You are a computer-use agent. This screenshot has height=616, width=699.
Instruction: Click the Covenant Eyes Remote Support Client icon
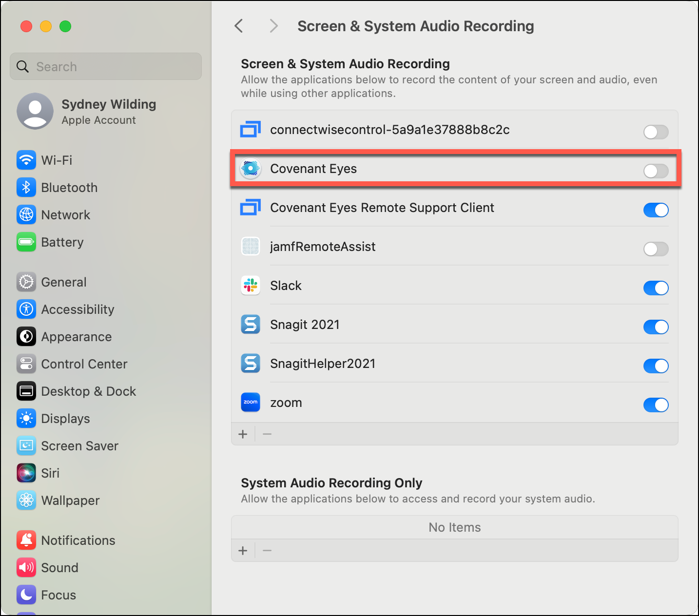[x=251, y=208]
